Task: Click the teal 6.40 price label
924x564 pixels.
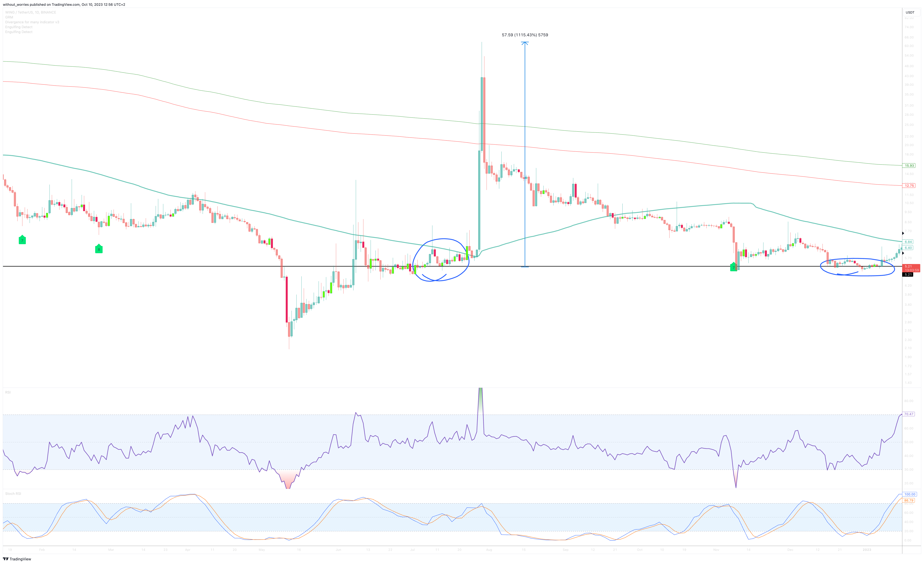Action: click(x=908, y=248)
